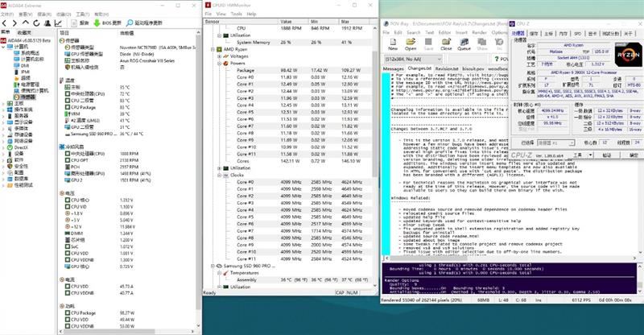
Task: Click the 确定 OK button in CPU-Z
Action: pos(634,155)
